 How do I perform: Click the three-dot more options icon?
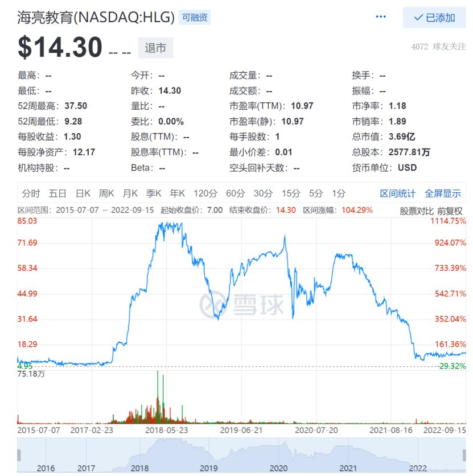coord(381,17)
